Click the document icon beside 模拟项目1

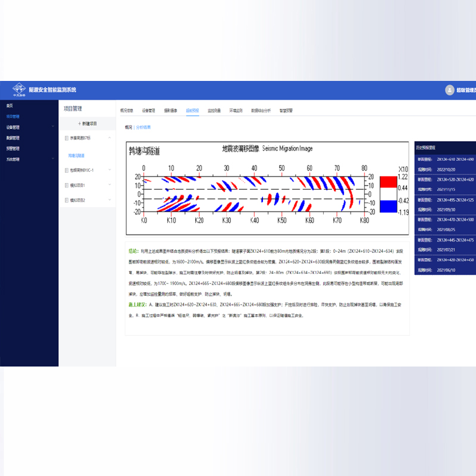67,185
